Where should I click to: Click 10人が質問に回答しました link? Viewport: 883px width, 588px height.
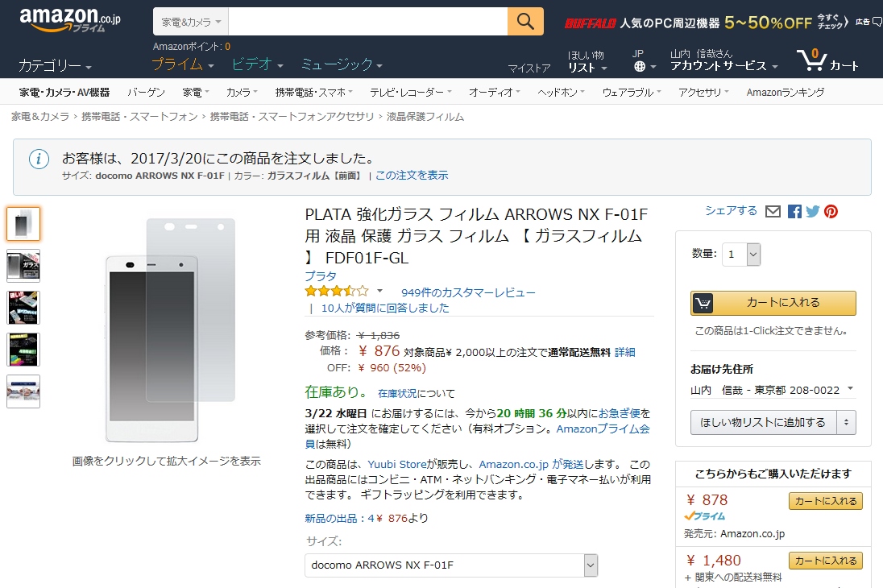385,308
